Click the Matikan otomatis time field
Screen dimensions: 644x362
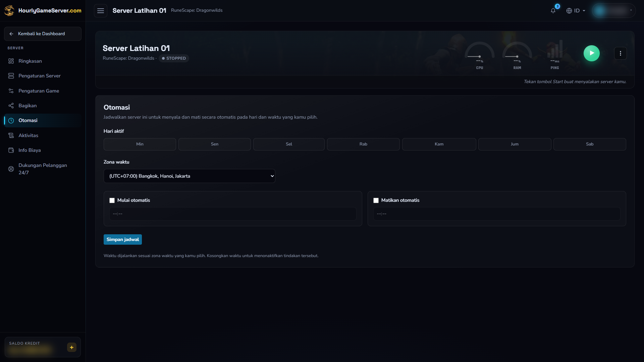(x=497, y=214)
